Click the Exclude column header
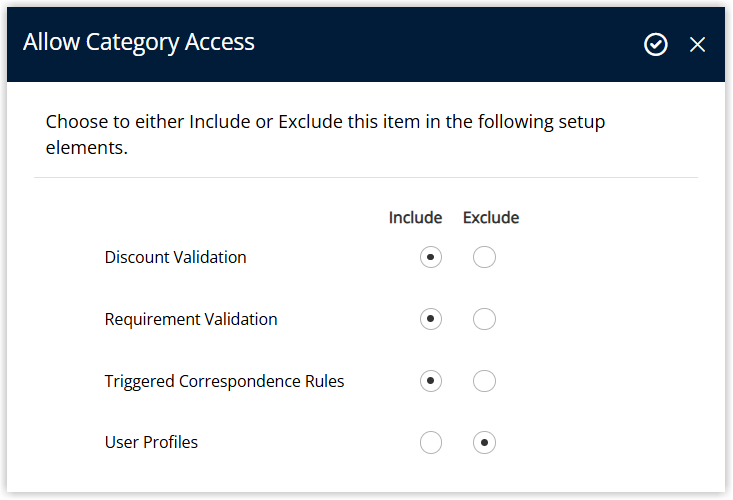Image resolution: width=733 pixels, height=500 pixels. 491,218
